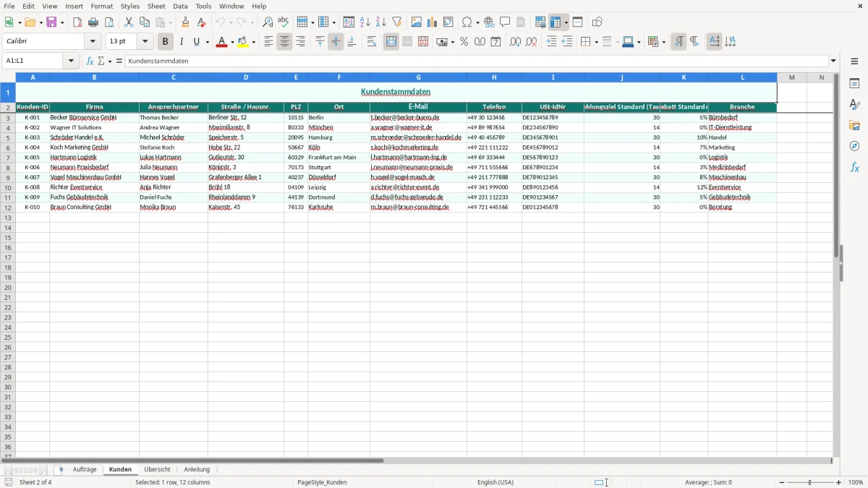Image resolution: width=868 pixels, height=488 pixels.
Task: Open Background Color dropdown arrow
Action: click(253, 42)
